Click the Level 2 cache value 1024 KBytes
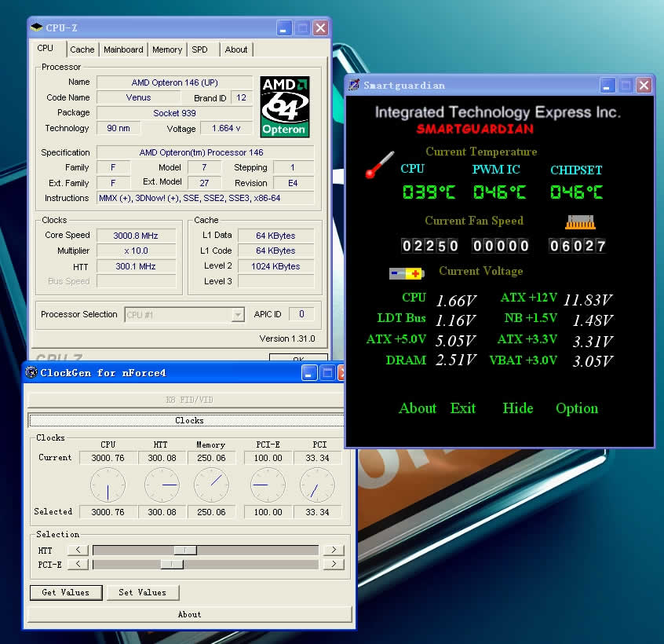This screenshot has height=644, width=664. [275, 266]
